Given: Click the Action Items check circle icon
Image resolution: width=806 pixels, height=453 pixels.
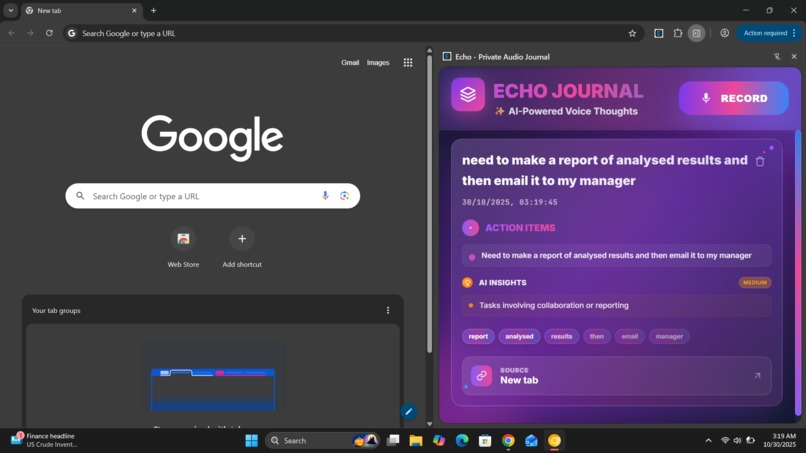Looking at the screenshot, I should coord(470,228).
